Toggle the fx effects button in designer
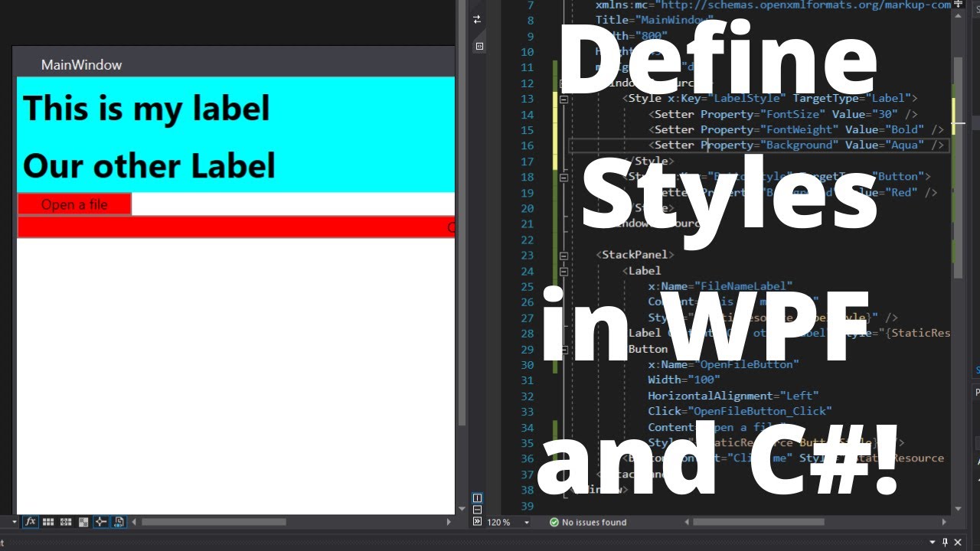Image resolution: width=980 pixels, height=551 pixels. click(31, 522)
